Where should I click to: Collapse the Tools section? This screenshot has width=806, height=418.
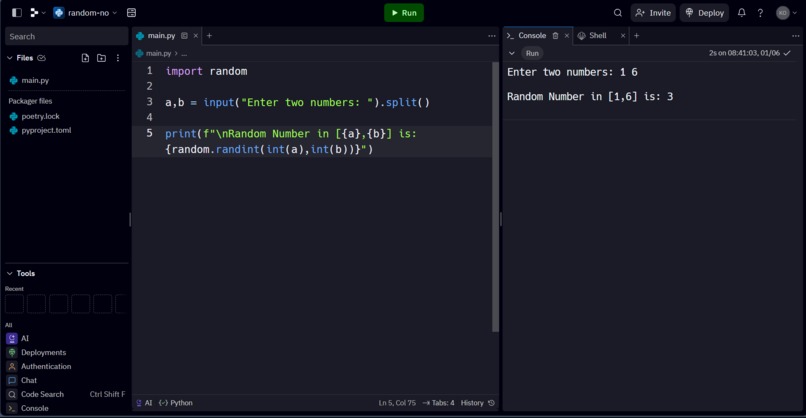tap(9, 274)
